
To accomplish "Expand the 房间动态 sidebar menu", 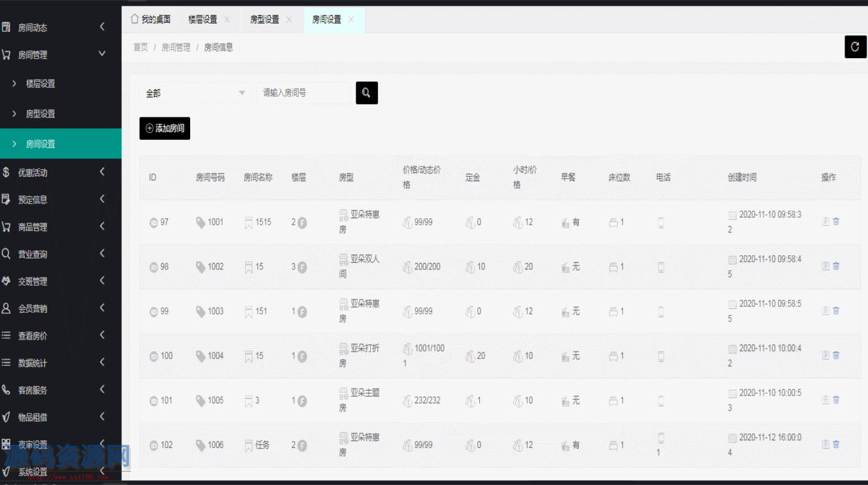I will [103, 27].
